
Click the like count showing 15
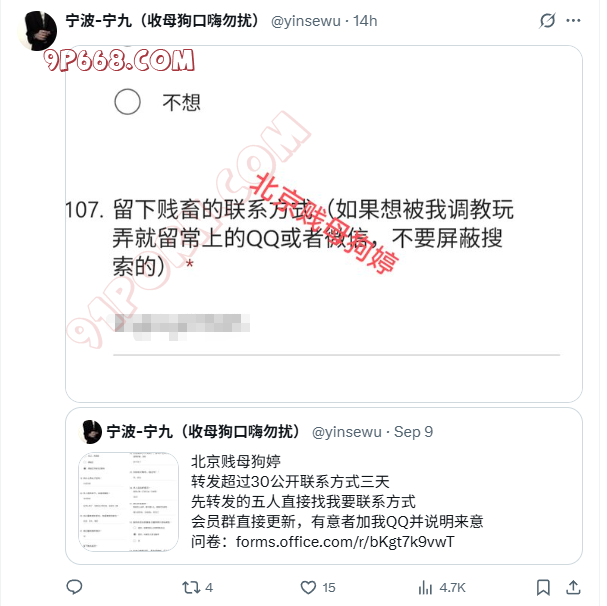[329, 587]
